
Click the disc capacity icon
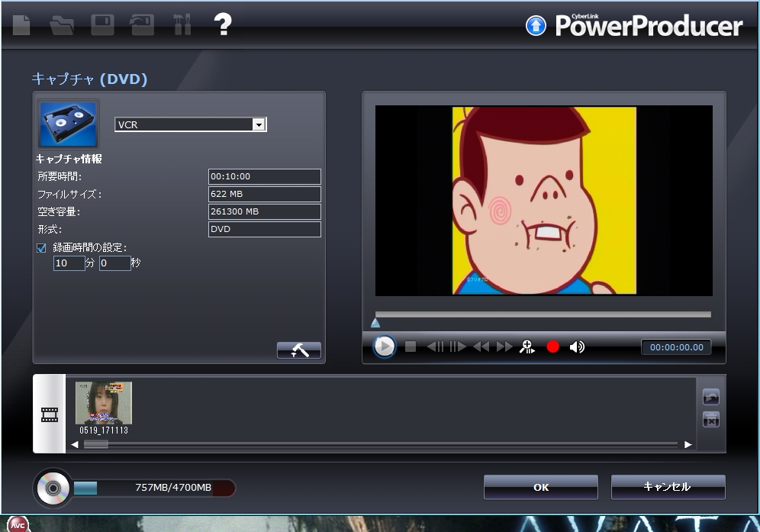(53, 488)
